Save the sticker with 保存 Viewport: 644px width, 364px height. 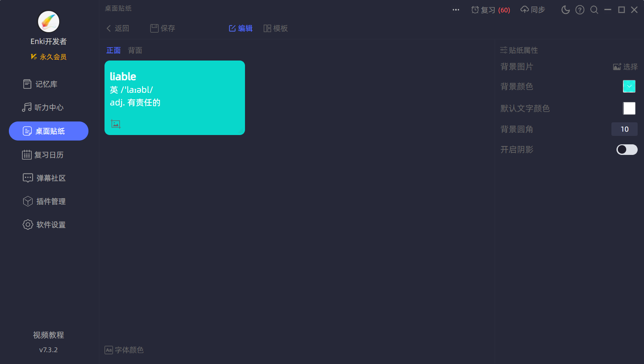[x=162, y=28]
